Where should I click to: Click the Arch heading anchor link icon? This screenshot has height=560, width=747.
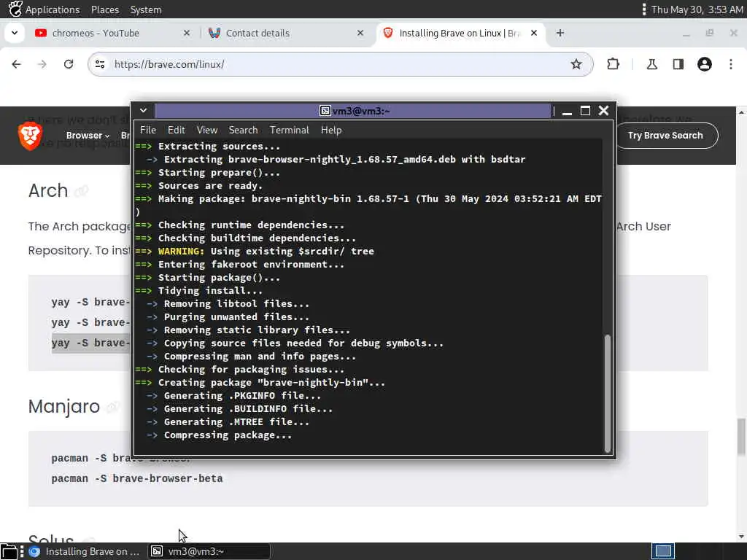(x=82, y=192)
